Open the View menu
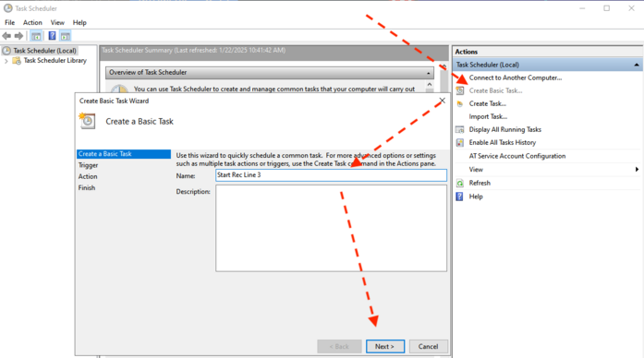This screenshot has width=644, height=358. pos(57,22)
